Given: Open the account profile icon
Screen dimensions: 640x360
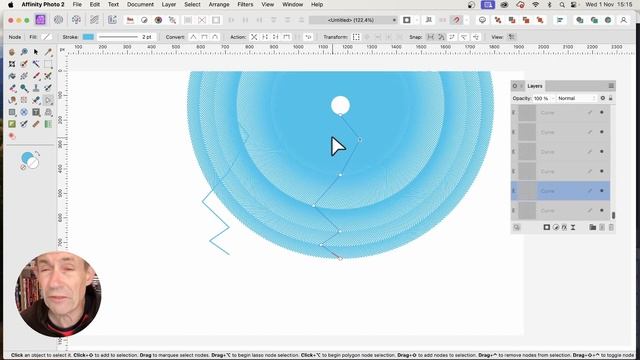Looking at the screenshot, I should (x=623, y=20).
